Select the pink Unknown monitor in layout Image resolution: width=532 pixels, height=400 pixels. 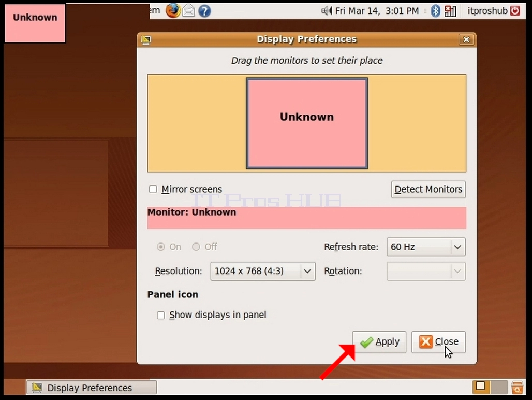point(307,123)
